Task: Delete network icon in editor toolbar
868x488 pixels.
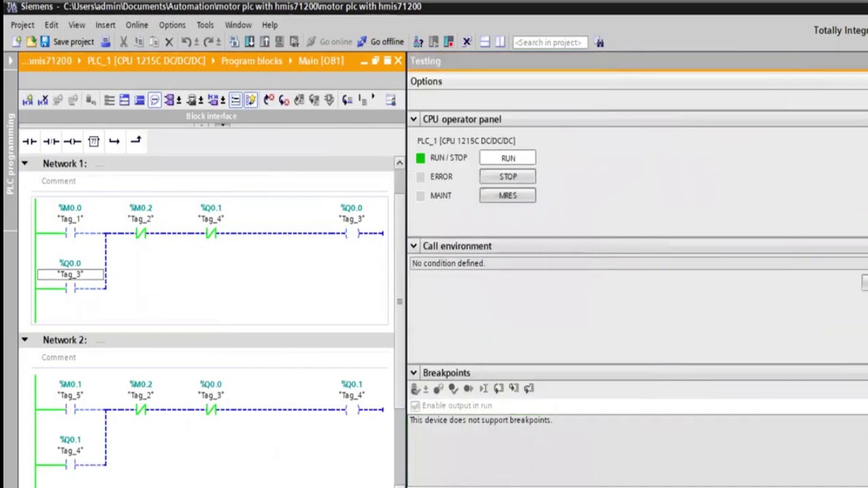Action: pos(43,100)
